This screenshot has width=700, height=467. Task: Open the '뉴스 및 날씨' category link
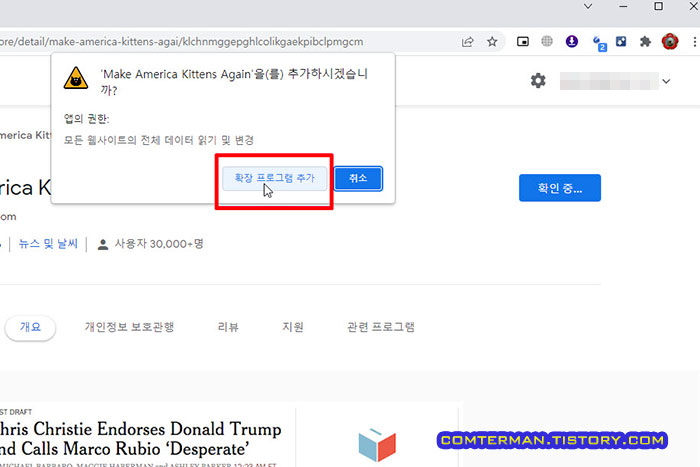pyautogui.click(x=48, y=244)
